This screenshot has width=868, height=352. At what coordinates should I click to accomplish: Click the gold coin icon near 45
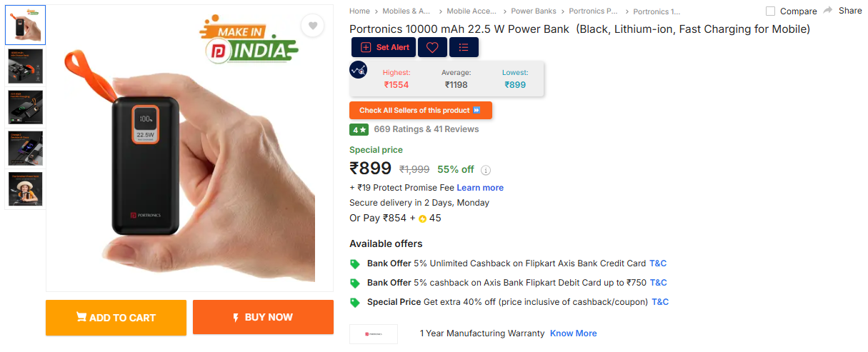(422, 218)
